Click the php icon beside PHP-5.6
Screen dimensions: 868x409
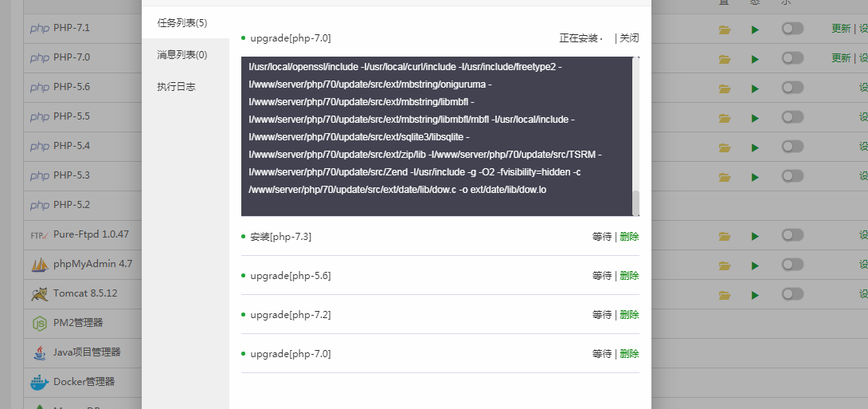tap(40, 87)
